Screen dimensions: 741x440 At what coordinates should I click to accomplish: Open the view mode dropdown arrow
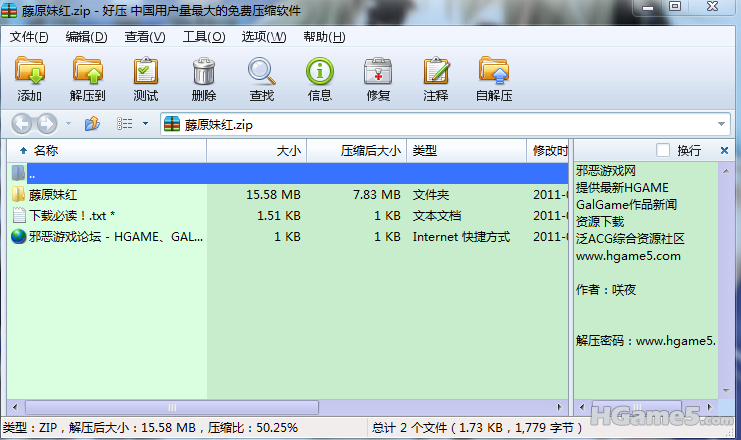[x=145, y=124]
